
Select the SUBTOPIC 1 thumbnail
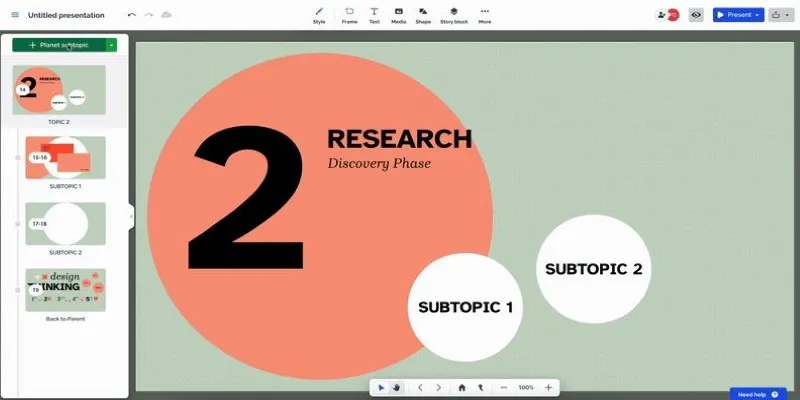point(65,157)
